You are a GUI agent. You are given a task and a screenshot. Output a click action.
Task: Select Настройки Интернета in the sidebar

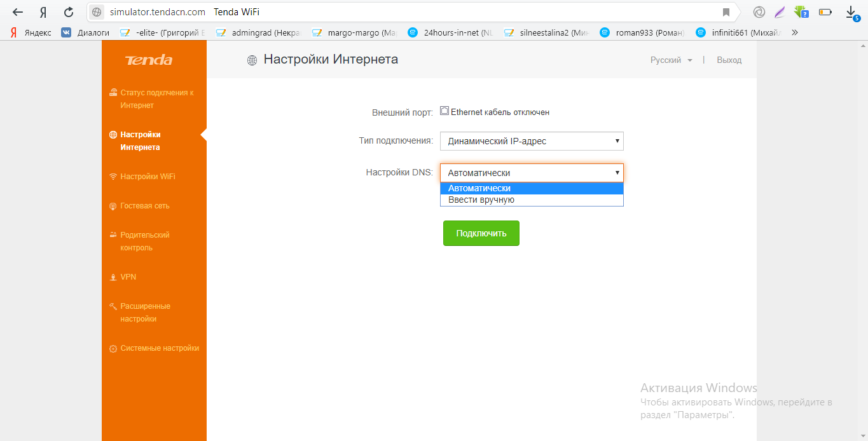point(141,141)
